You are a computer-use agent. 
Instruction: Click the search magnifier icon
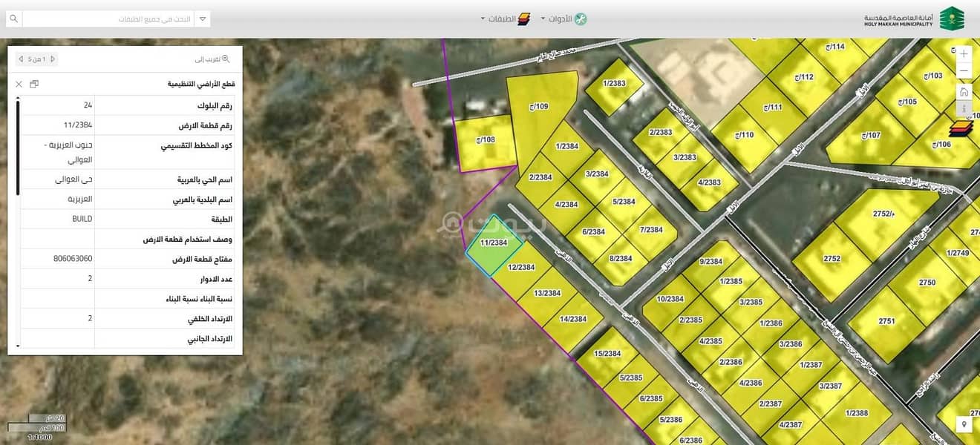[x=13, y=19]
